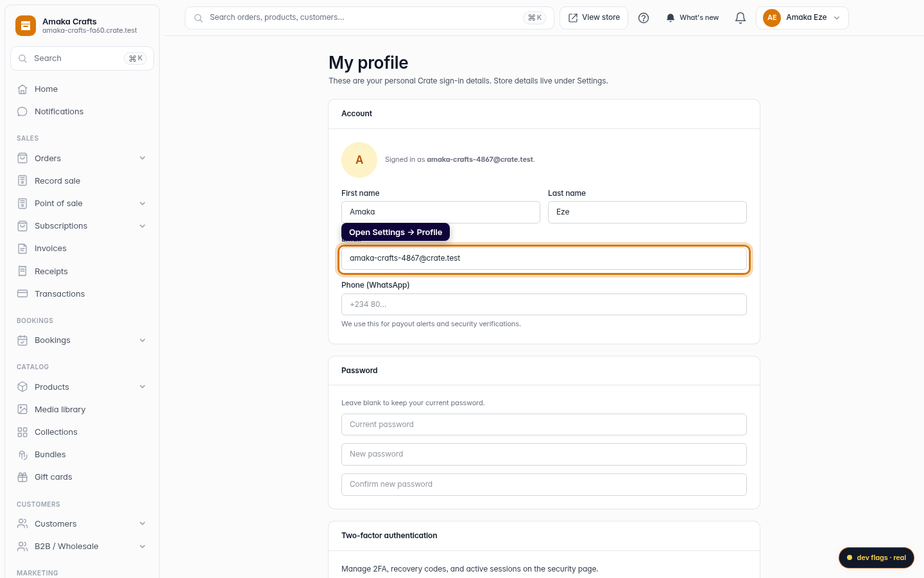Image resolution: width=924 pixels, height=578 pixels.
Task: Select Receipts in sidebar
Action: click(x=82, y=272)
